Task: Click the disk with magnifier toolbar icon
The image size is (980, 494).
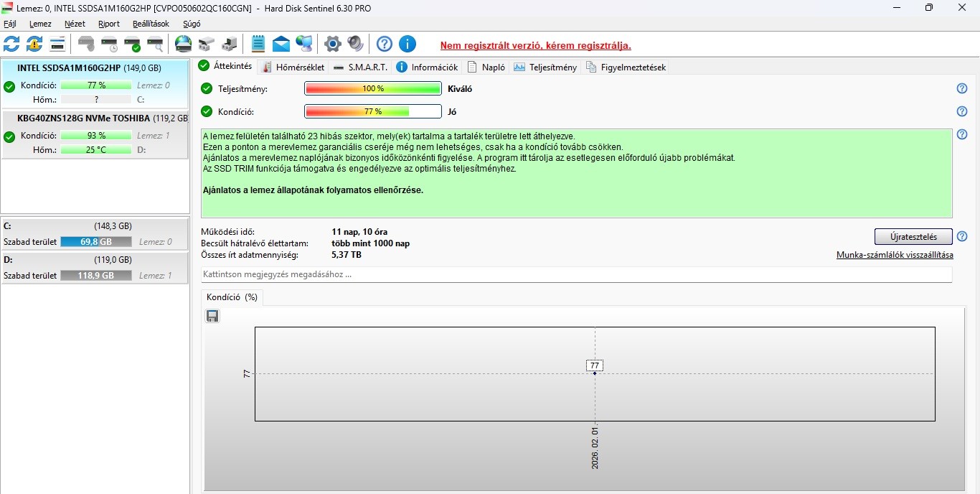Action: [155, 44]
